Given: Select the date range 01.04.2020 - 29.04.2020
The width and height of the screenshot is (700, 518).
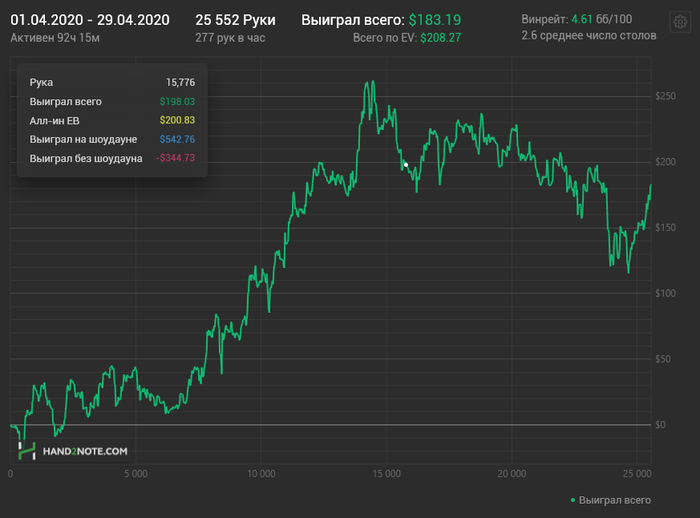Looking at the screenshot, I should click(90, 20).
